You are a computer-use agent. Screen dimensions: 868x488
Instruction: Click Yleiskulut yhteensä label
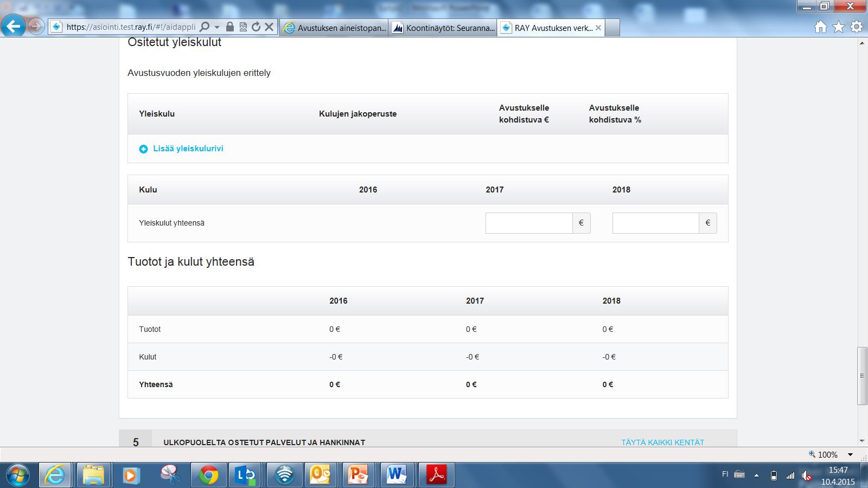point(171,223)
